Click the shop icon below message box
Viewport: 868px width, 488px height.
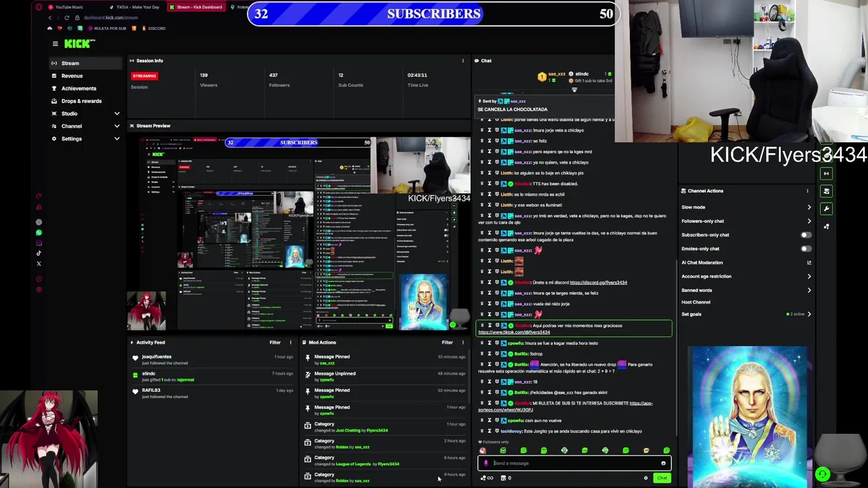503,479
